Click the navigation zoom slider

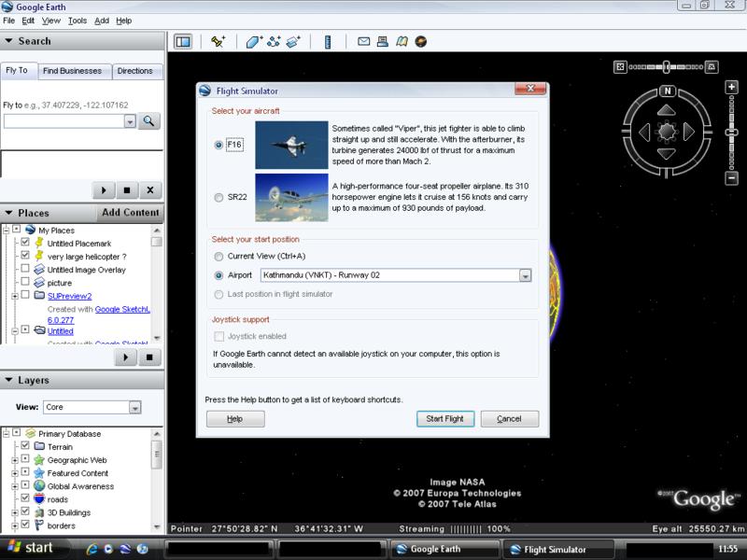pyautogui.click(x=667, y=66)
